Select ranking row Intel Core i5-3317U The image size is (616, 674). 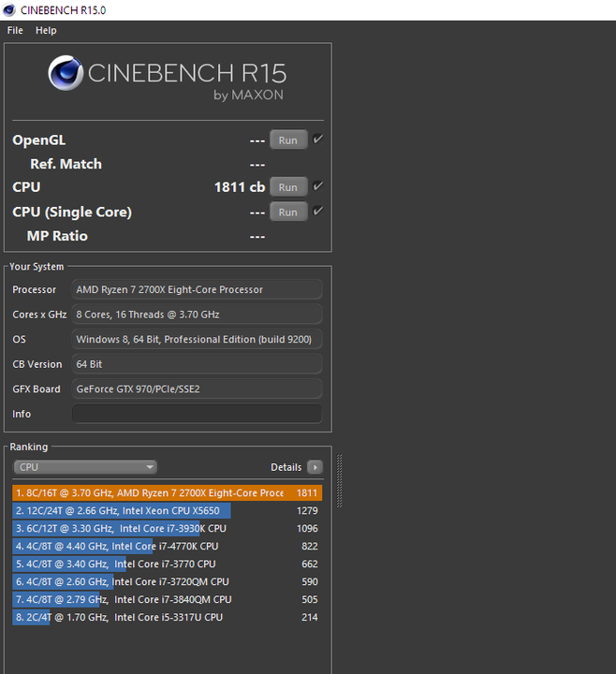[x=168, y=617]
